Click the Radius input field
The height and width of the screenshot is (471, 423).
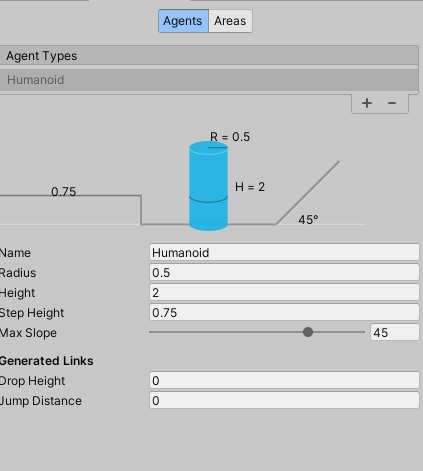point(284,272)
